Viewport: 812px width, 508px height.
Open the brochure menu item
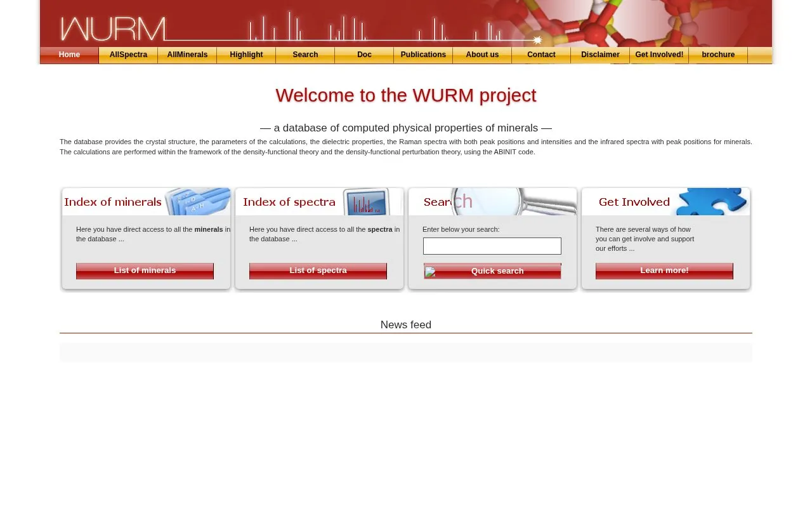click(x=718, y=55)
